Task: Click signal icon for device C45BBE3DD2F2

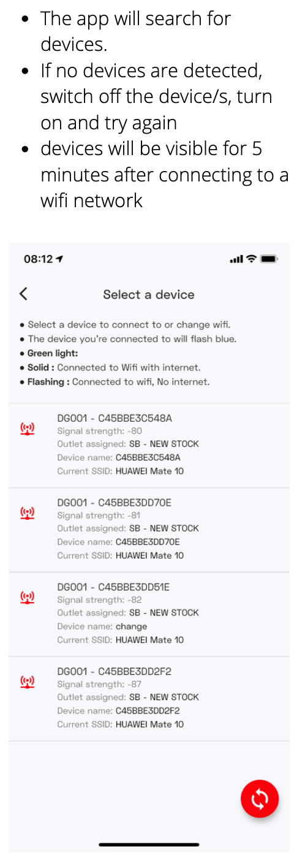Action: point(28,681)
